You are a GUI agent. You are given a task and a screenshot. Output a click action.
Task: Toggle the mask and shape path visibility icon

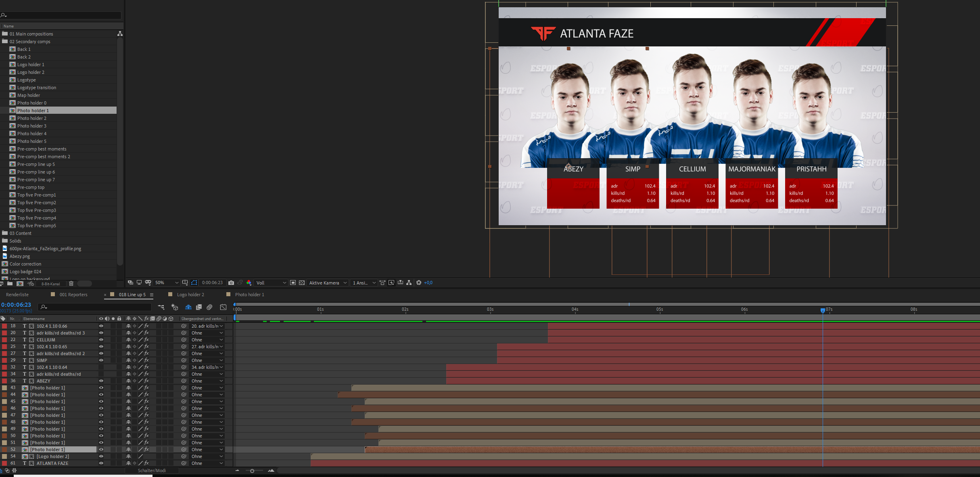(194, 283)
